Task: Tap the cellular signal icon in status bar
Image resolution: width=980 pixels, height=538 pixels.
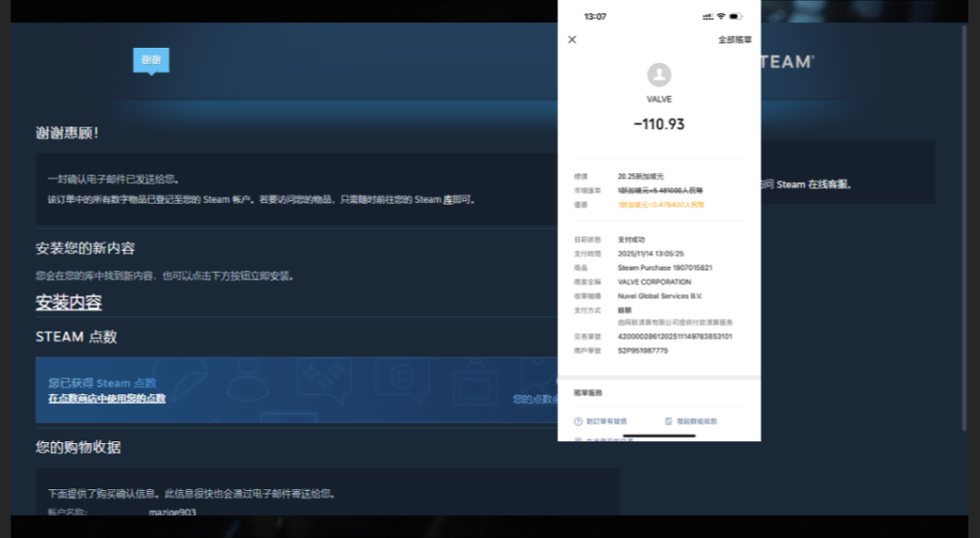Action: [706, 16]
